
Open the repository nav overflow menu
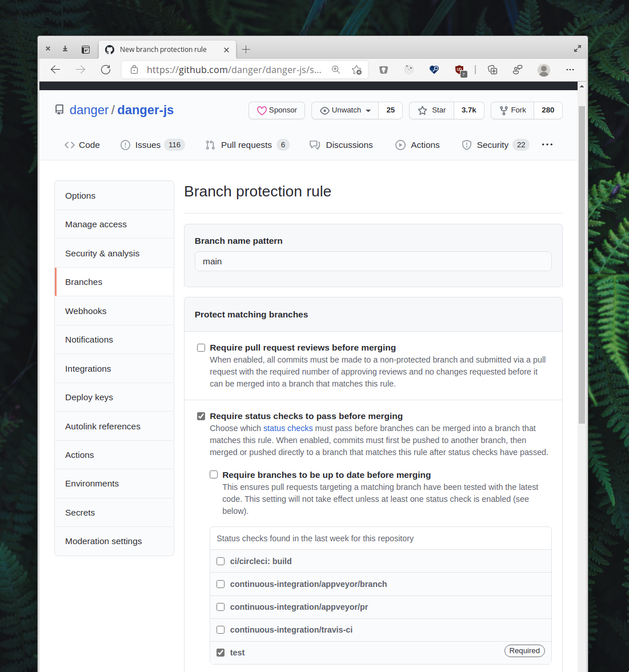547,144
